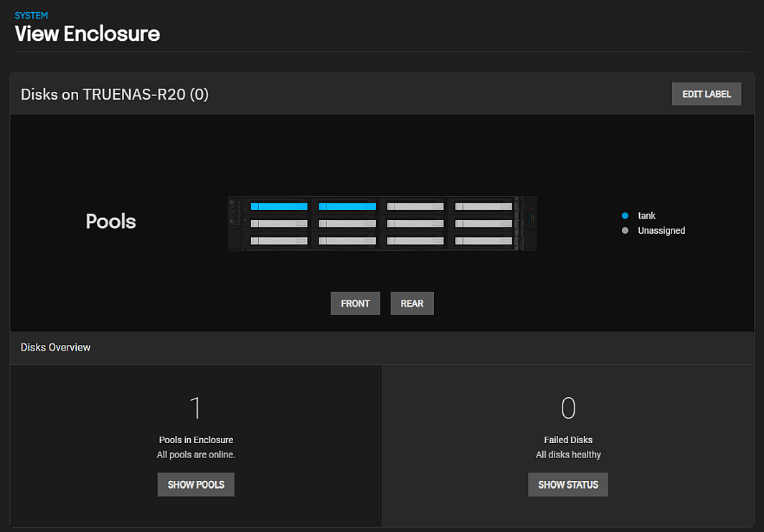Click the blue tank legend dot
This screenshot has height=532, width=764.
coord(626,216)
